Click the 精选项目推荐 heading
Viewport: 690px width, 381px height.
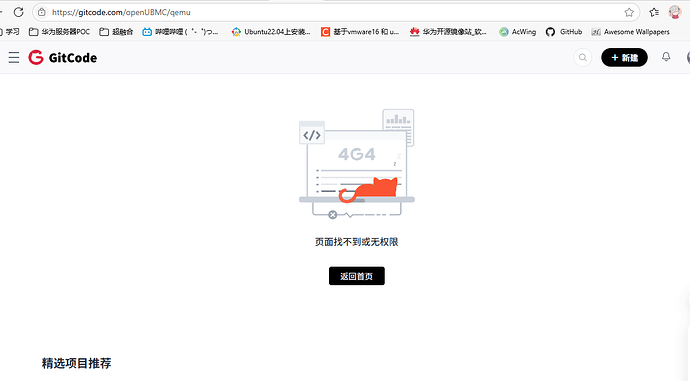point(77,363)
